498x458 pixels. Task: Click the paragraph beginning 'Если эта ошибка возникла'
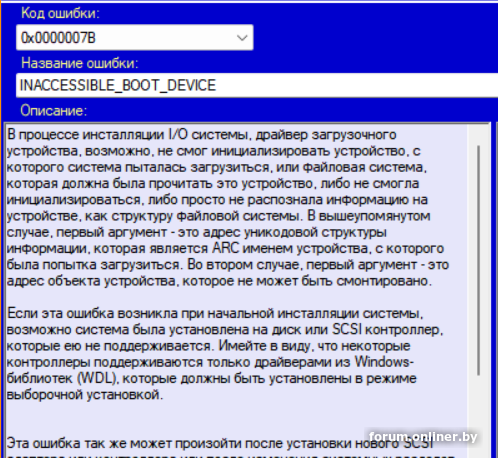(225, 354)
